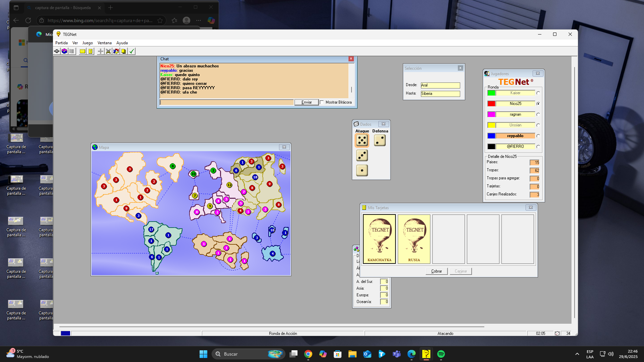This screenshot has width=644, height=362.
Task: Close the Jugadores panel
Action: (538, 73)
